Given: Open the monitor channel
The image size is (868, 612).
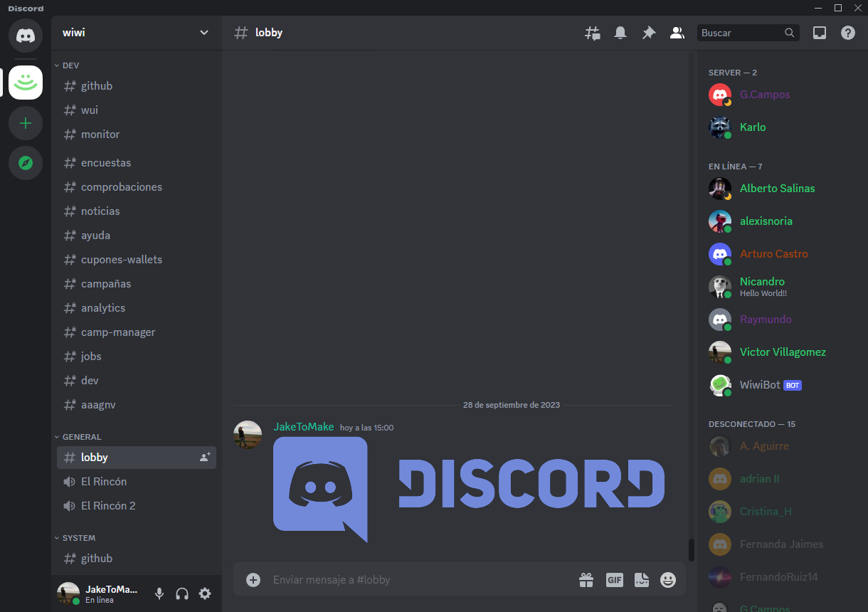Looking at the screenshot, I should click(x=137, y=134).
